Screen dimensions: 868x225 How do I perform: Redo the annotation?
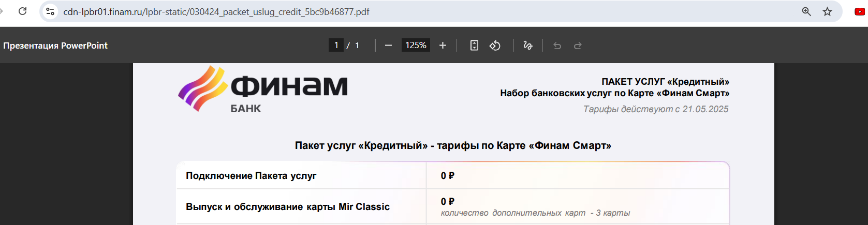pos(578,46)
